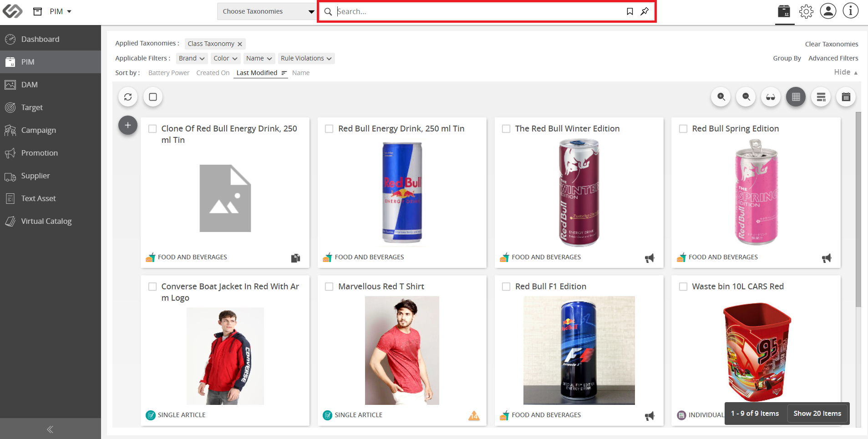The height and width of the screenshot is (439, 868).
Task: Hide the filter panel
Action: pos(846,72)
